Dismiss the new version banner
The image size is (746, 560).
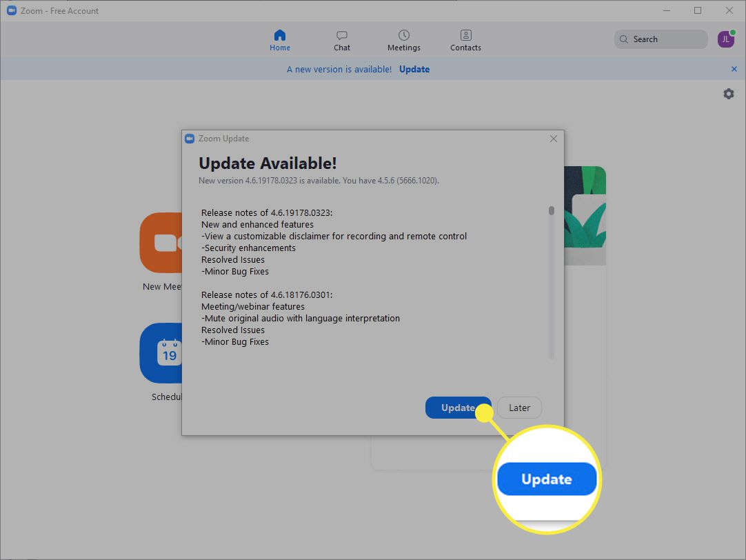[734, 69]
